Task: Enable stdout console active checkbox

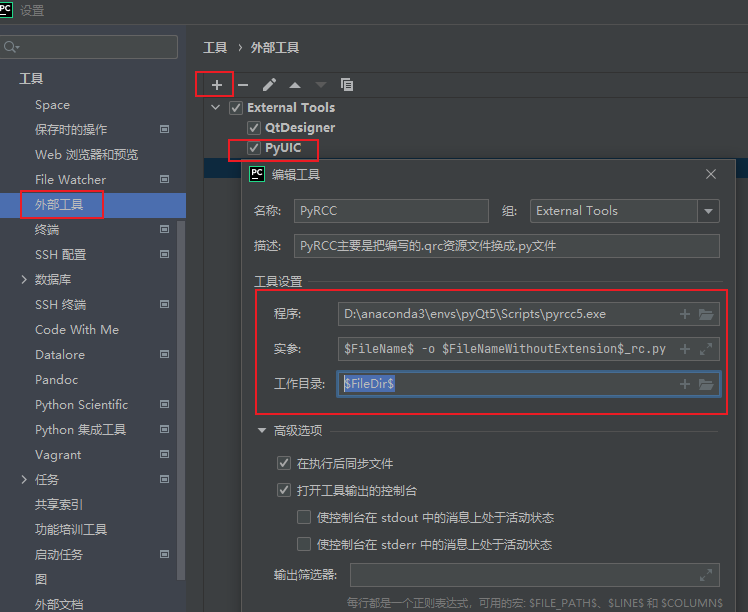Action: [x=304, y=517]
